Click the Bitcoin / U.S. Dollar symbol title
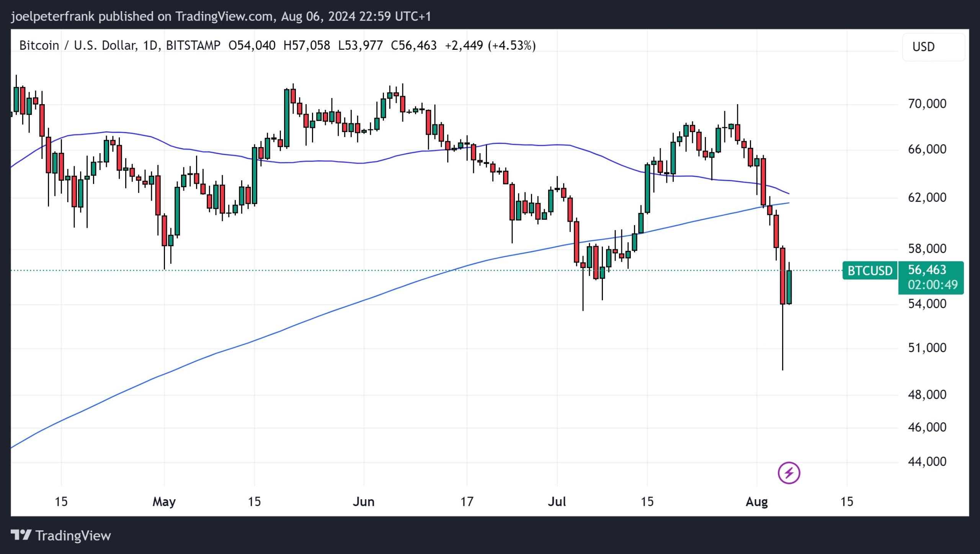Screen dimensions: 980x554 tap(78, 46)
